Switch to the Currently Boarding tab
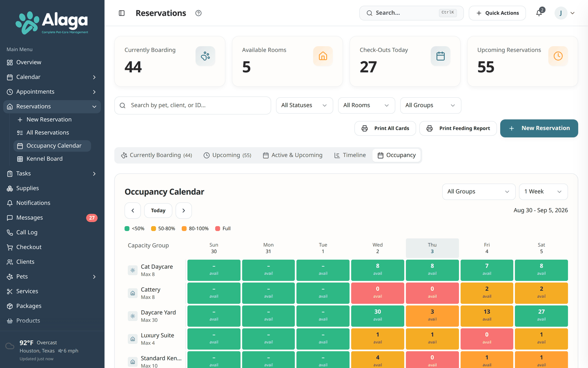Viewport: 588px width, 368px height. [x=156, y=155]
